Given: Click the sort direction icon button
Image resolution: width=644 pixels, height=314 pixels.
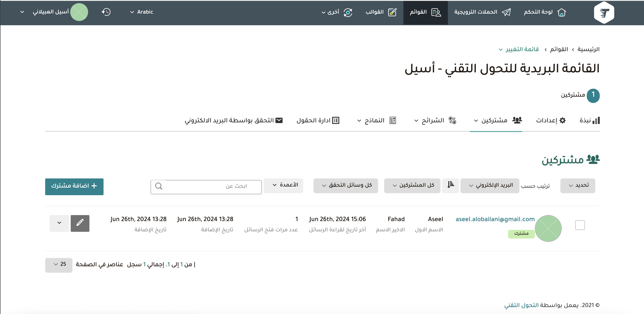Looking at the screenshot, I should (x=450, y=185).
